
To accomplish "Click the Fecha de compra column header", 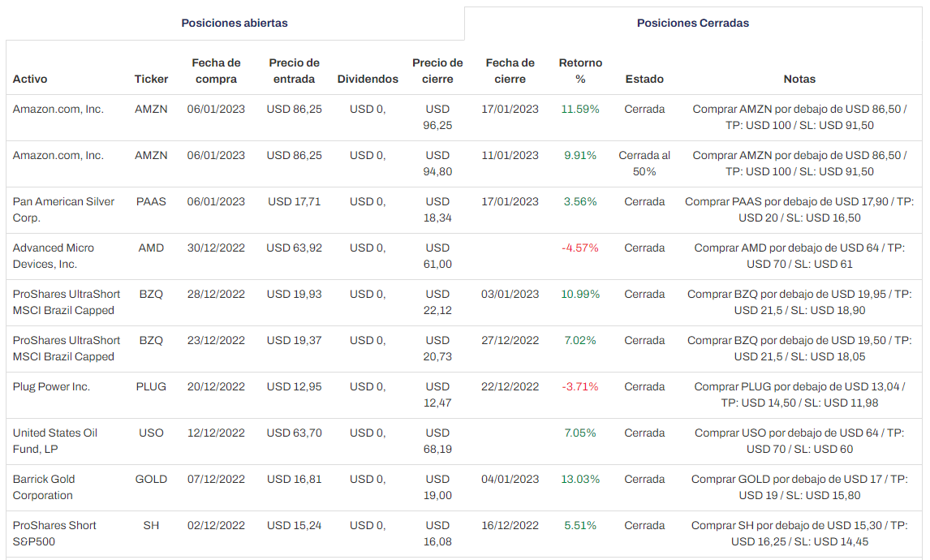I will pos(216,71).
